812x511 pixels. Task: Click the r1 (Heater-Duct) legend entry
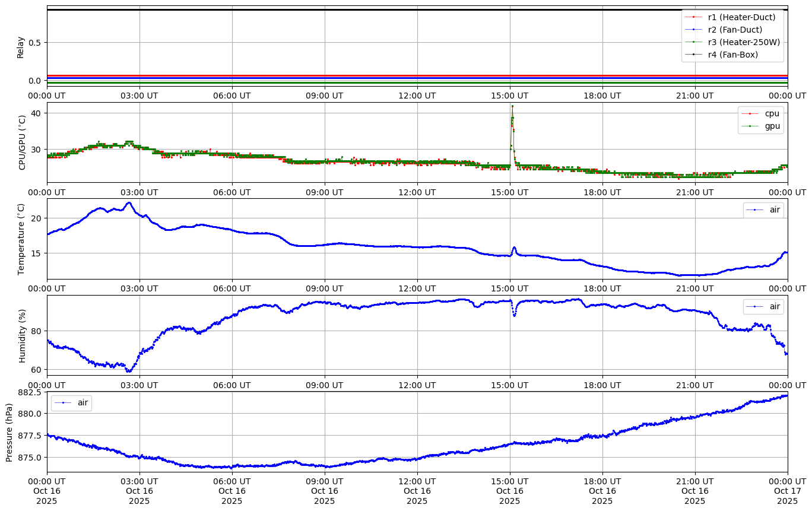(x=741, y=17)
